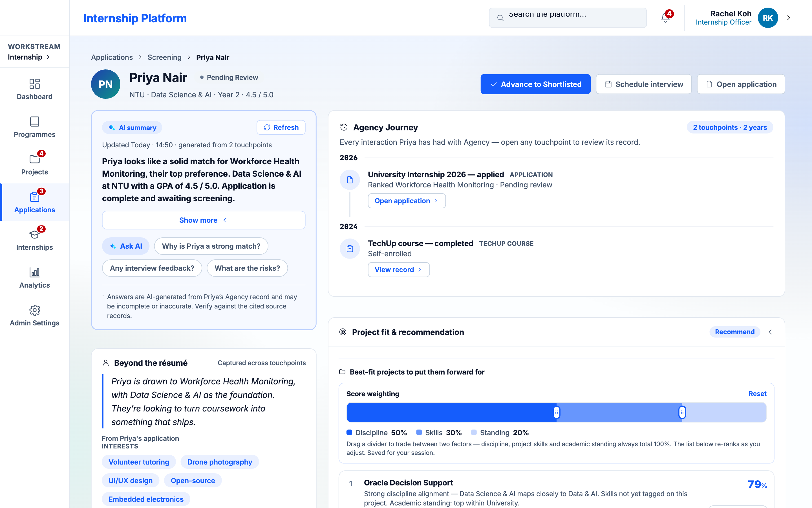Ask Any interview feedback?

click(x=152, y=268)
